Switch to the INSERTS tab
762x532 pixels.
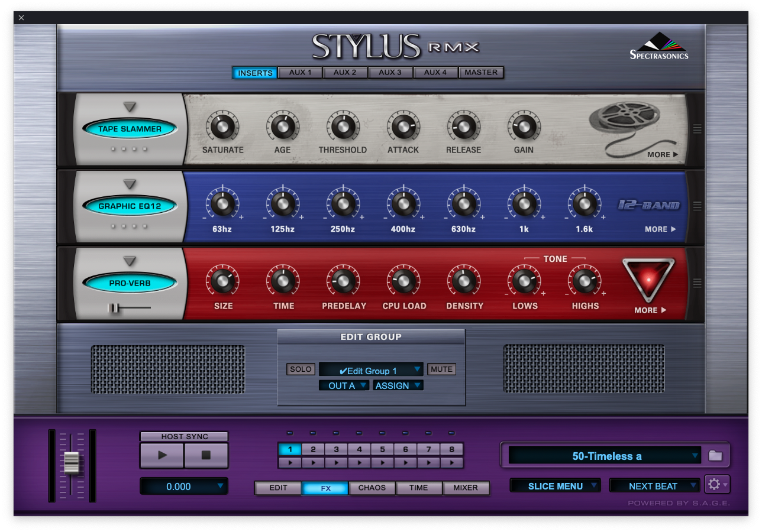click(x=255, y=73)
